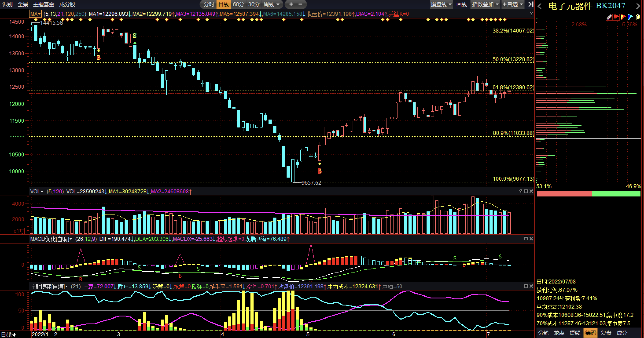Click the yellow building icon in chip panel

coord(637,17)
